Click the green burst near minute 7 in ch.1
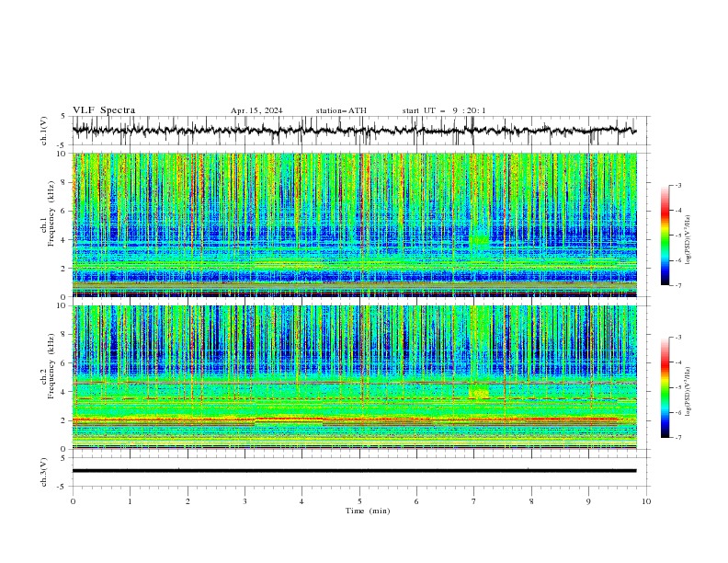 click(x=479, y=240)
